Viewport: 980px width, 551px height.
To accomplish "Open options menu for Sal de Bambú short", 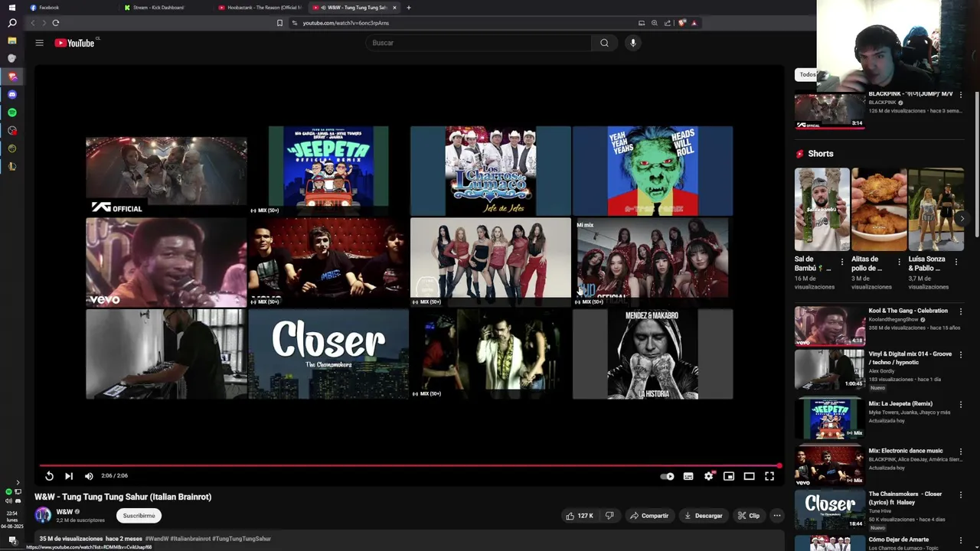I will tap(842, 262).
